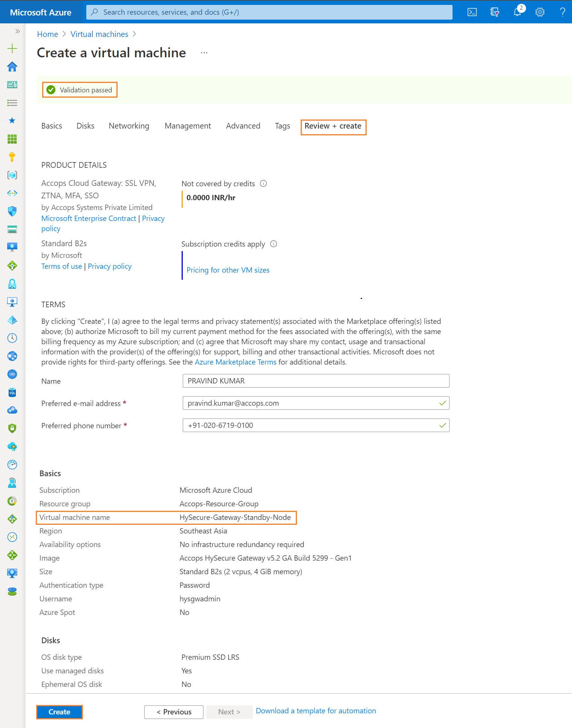Image resolution: width=572 pixels, height=728 pixels.
Task: Click the Preferred phone number field
Action: pos(316,425)
